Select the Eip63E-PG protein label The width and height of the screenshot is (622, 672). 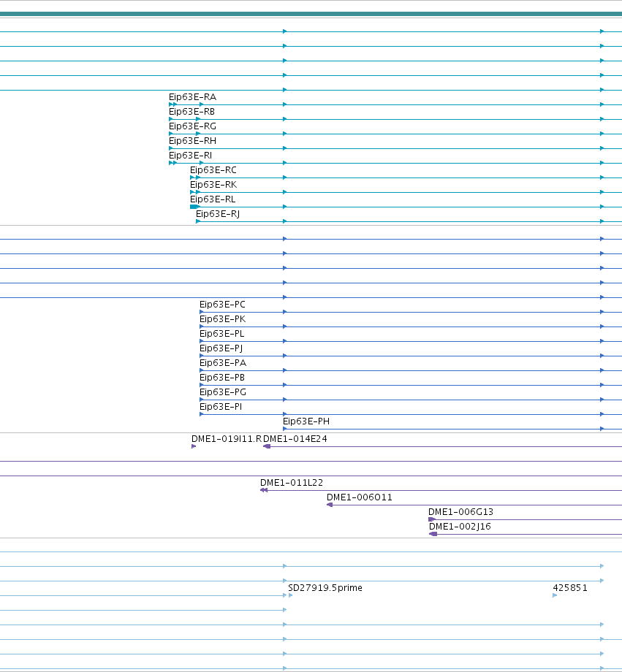[223, 392]
